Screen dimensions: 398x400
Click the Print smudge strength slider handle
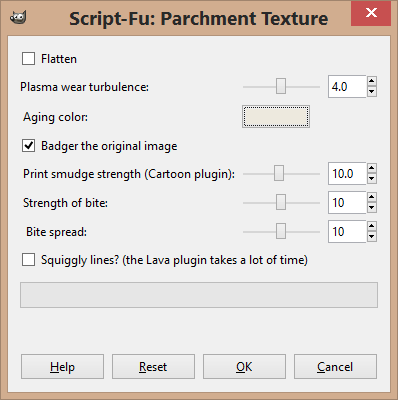click(x=279, y=174)
